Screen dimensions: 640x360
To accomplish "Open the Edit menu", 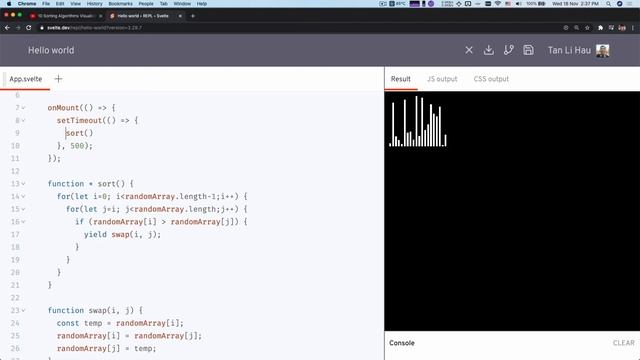I will click(60, 4).
